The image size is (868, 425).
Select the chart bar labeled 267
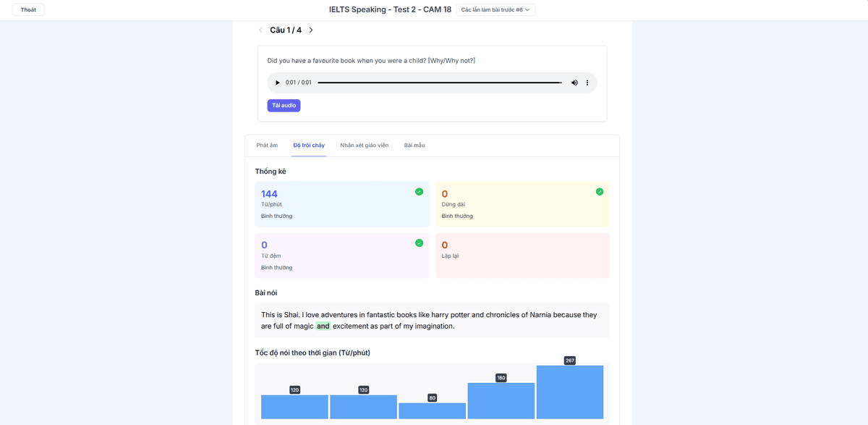569,391
